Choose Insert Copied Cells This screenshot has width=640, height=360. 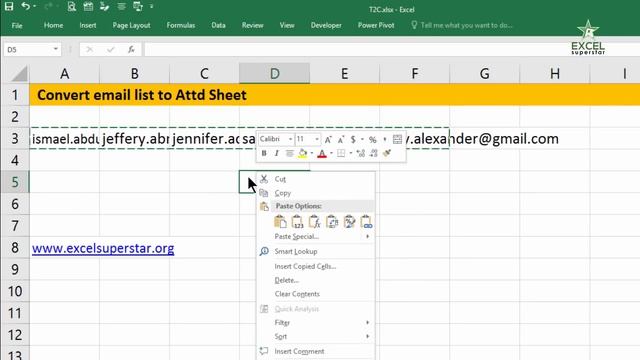click(316, 266)
